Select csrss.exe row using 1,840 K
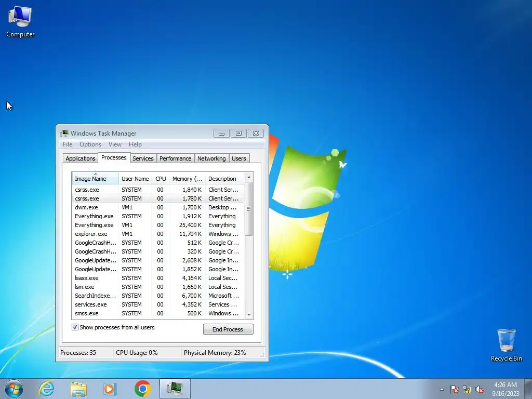 coord(158,190)
